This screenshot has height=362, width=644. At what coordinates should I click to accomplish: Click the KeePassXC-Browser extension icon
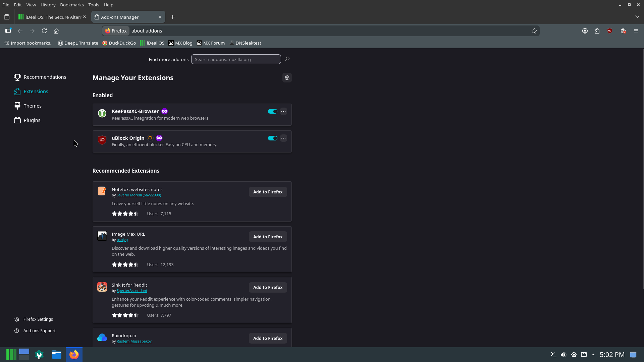click(x=102, y=113)
